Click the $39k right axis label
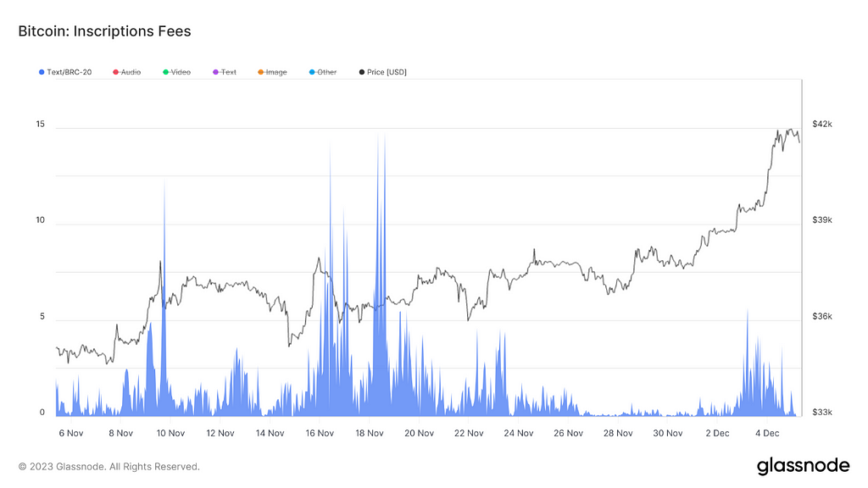868x488 pixels. (822, 220)
